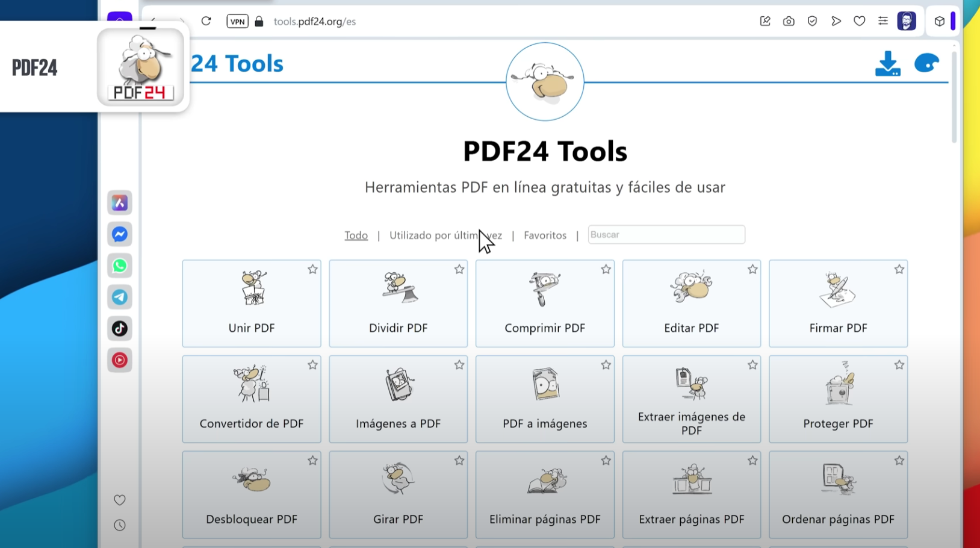Image resolution: width=980 pixels, height=548 pixels.
Task: Click the Buscar search field
Action: [666, 235]
